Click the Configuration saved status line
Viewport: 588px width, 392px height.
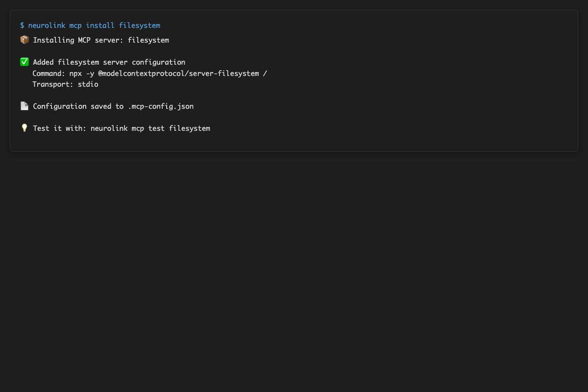113,106
